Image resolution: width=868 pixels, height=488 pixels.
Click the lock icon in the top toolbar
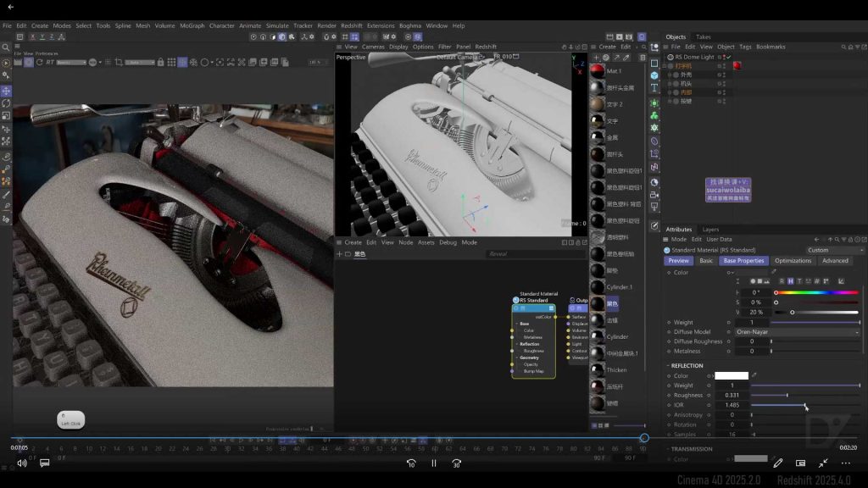[160, 62]
